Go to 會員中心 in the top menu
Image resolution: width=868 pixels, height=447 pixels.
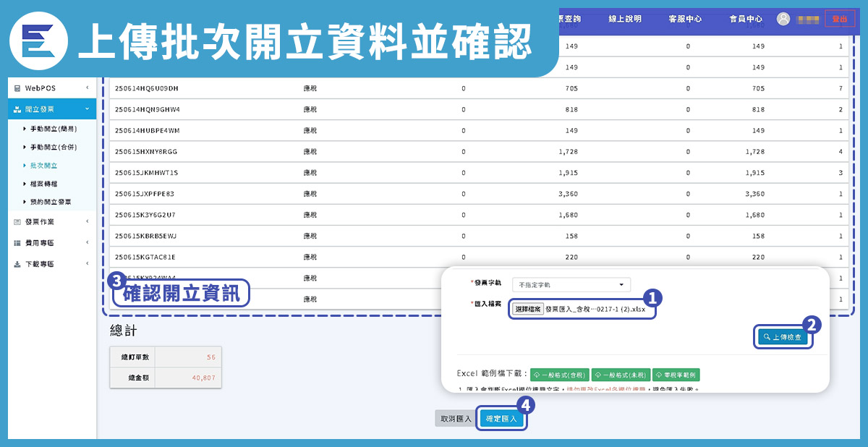click(746, 20)
